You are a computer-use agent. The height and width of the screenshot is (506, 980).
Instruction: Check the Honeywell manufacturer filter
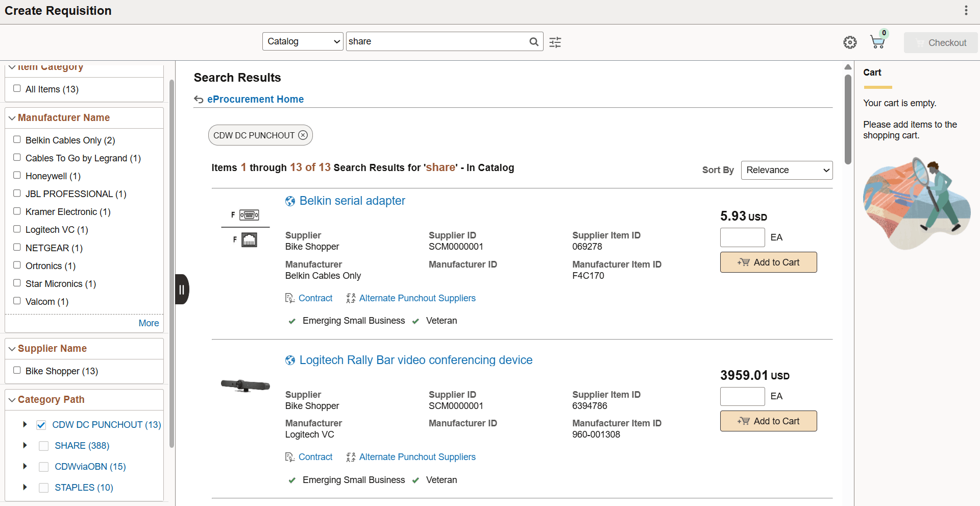click(17, 175)
